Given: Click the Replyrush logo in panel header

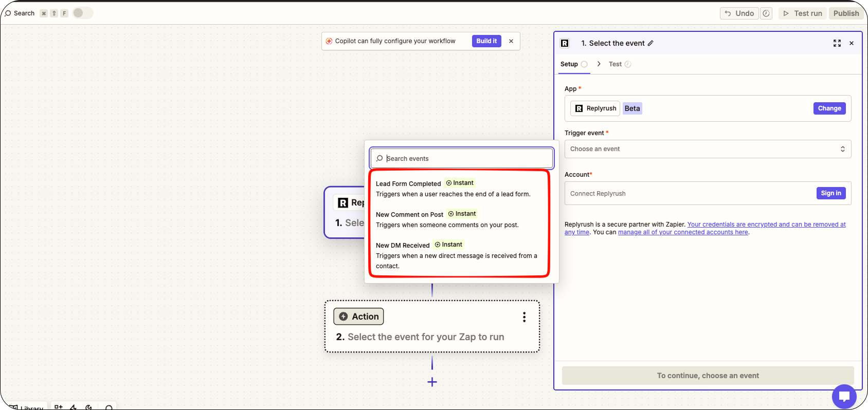Looking at the screenshot, I should click(x=565, y=43).
